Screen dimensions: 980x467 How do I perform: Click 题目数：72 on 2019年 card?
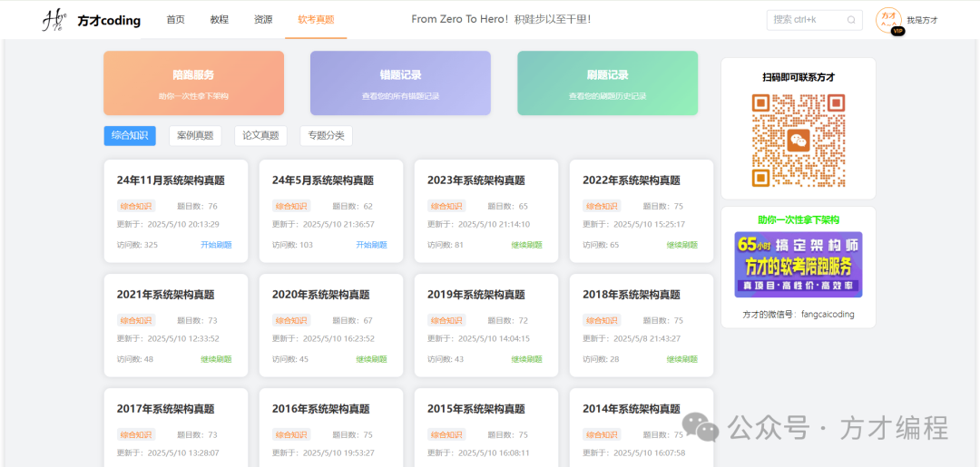coord(508,320)
